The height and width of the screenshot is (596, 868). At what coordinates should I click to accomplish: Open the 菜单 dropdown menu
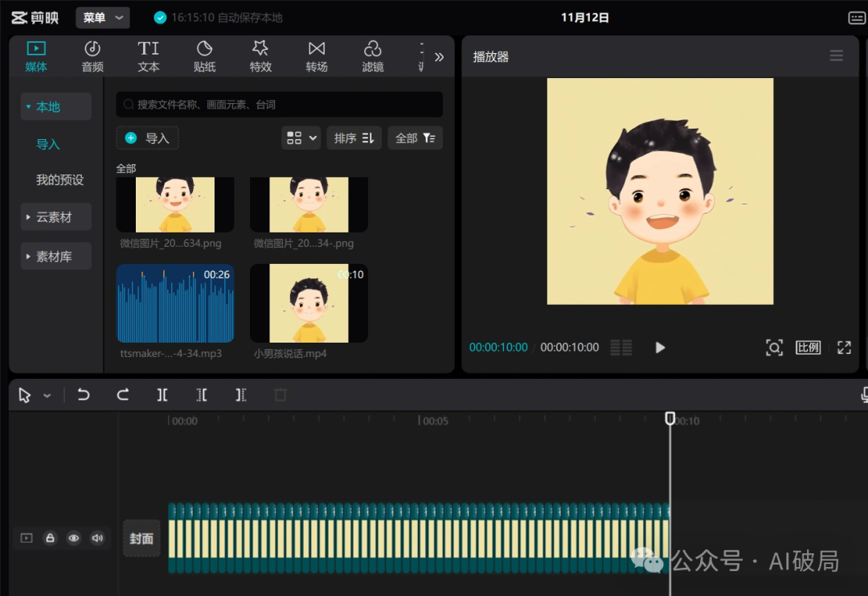pos(103,18)
